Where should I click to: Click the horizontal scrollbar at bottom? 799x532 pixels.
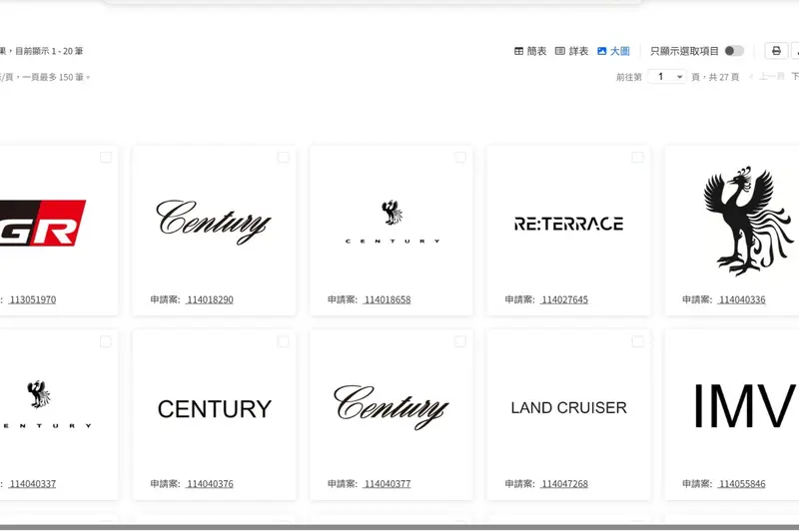pos(399,527)
